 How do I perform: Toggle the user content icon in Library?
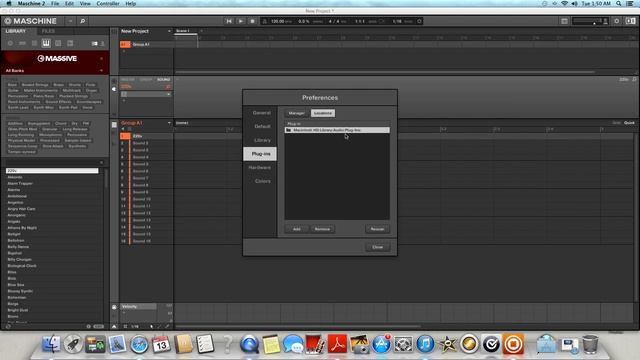102,43
